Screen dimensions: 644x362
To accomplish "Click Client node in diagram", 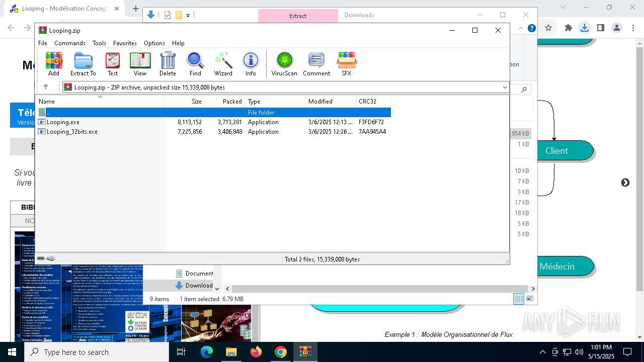I will (x=556, y=151).
